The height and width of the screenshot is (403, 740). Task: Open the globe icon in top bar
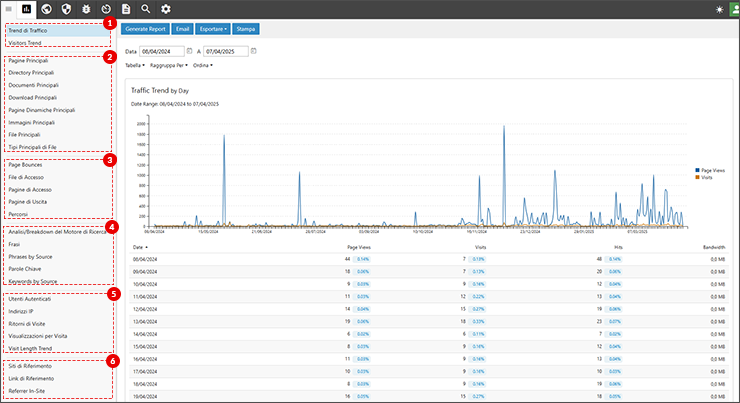47,9
